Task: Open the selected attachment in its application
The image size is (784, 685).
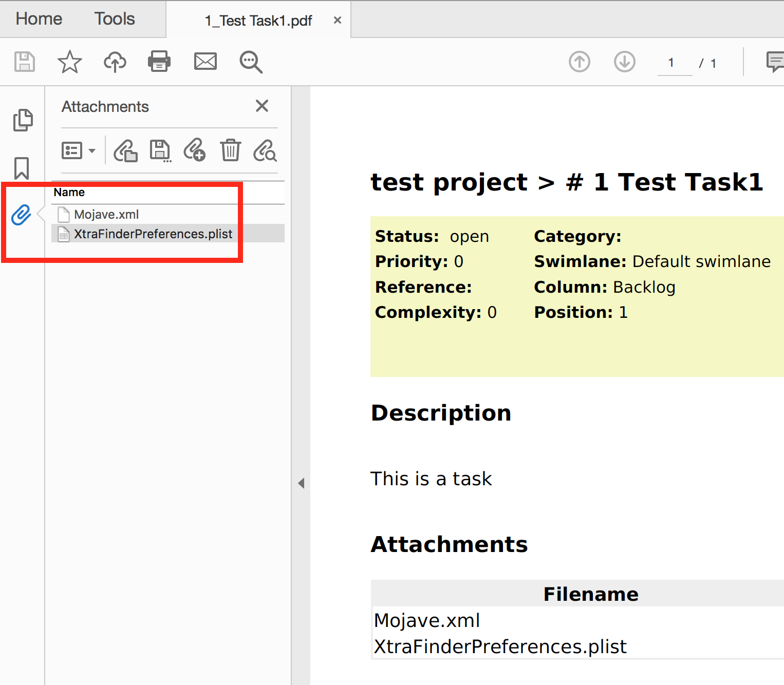Action: 125,150
